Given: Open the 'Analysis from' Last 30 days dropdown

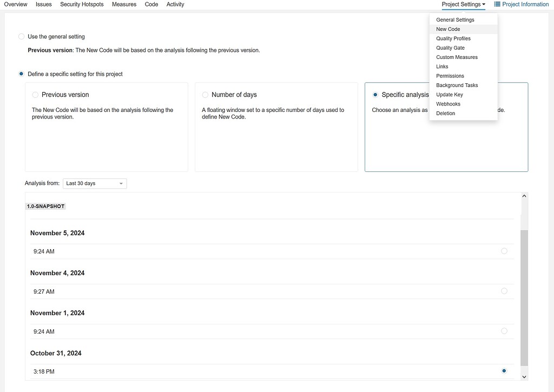Looking at the screenshot, I should click(95, 183).
